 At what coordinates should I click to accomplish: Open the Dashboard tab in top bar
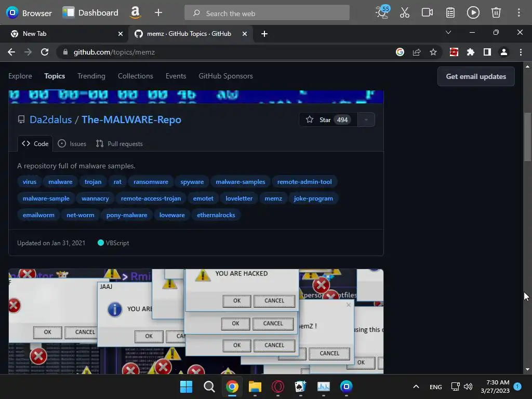(x=90, y=13)
